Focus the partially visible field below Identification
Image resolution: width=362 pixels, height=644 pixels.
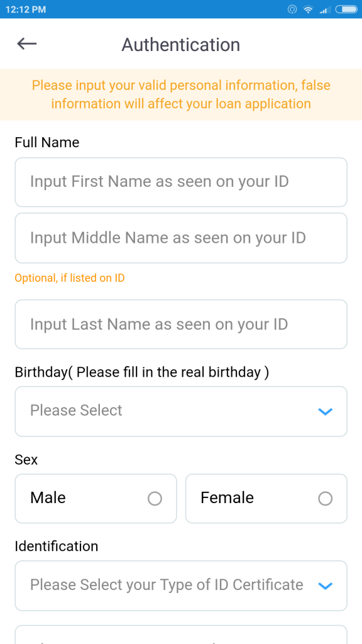(x=181, y=635)
